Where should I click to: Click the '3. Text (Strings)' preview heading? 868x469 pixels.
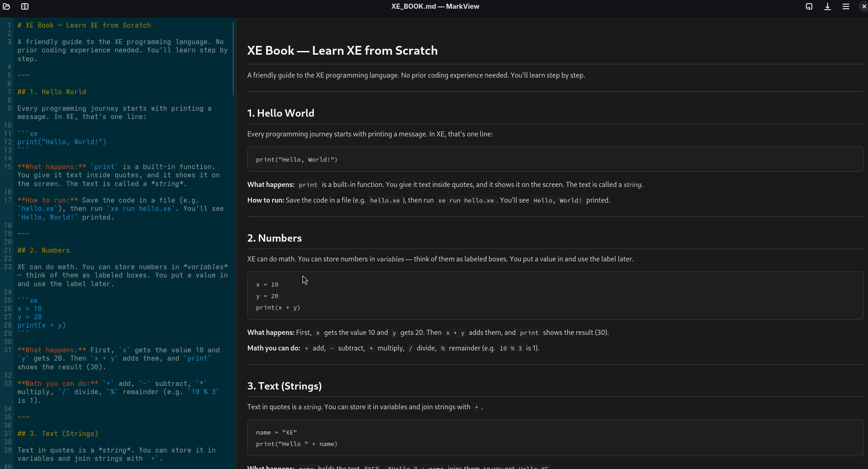(x=284, y=386)
